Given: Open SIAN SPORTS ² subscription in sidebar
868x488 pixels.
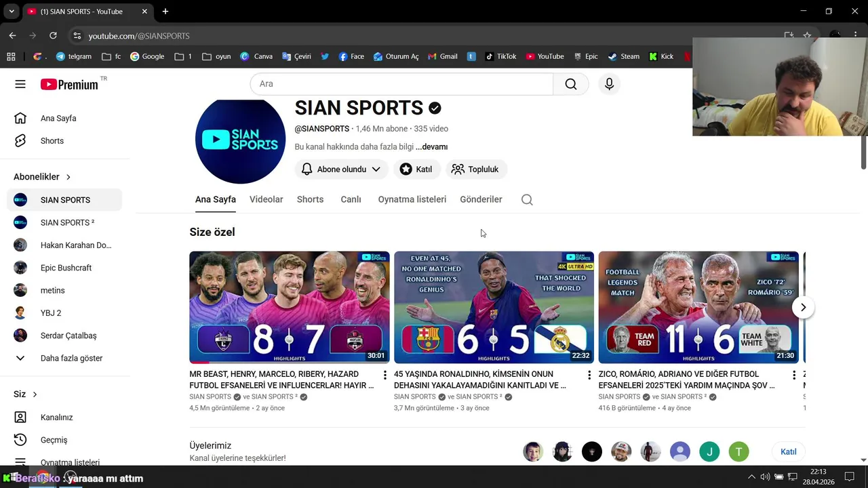Looking at the screenshot, I should [64, 222].
